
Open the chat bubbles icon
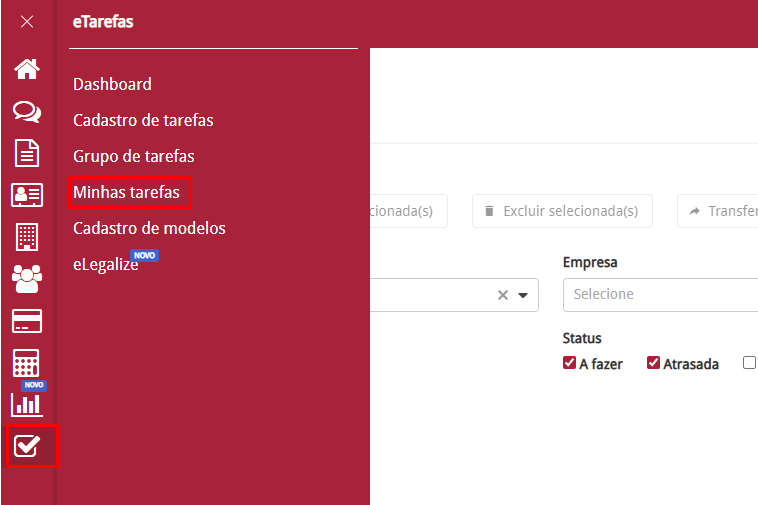[27, 112]
